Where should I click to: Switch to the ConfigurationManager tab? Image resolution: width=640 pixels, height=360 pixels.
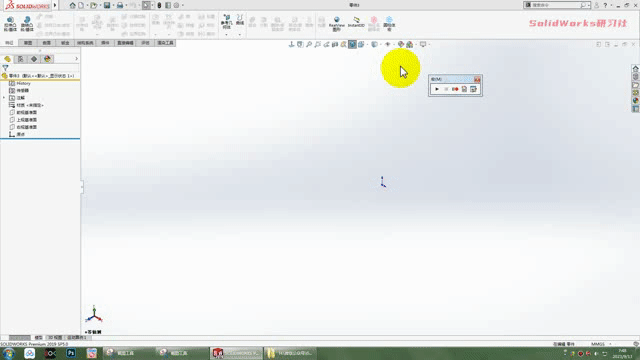(x=34, y=59)
